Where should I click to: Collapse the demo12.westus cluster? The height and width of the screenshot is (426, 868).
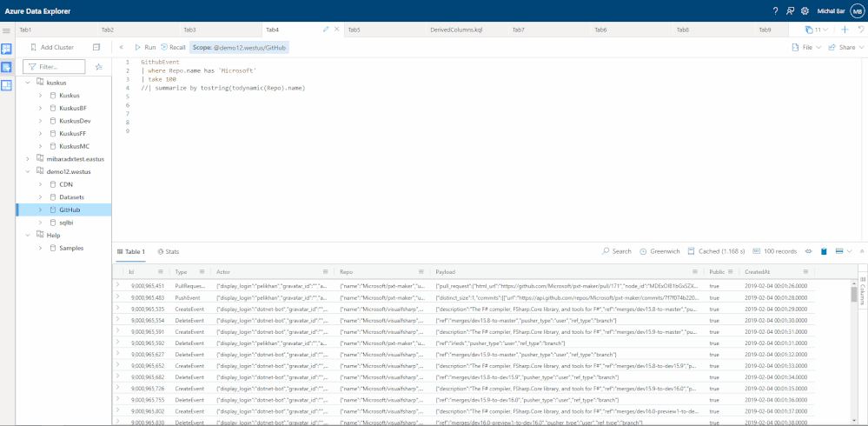coord(28,172)
